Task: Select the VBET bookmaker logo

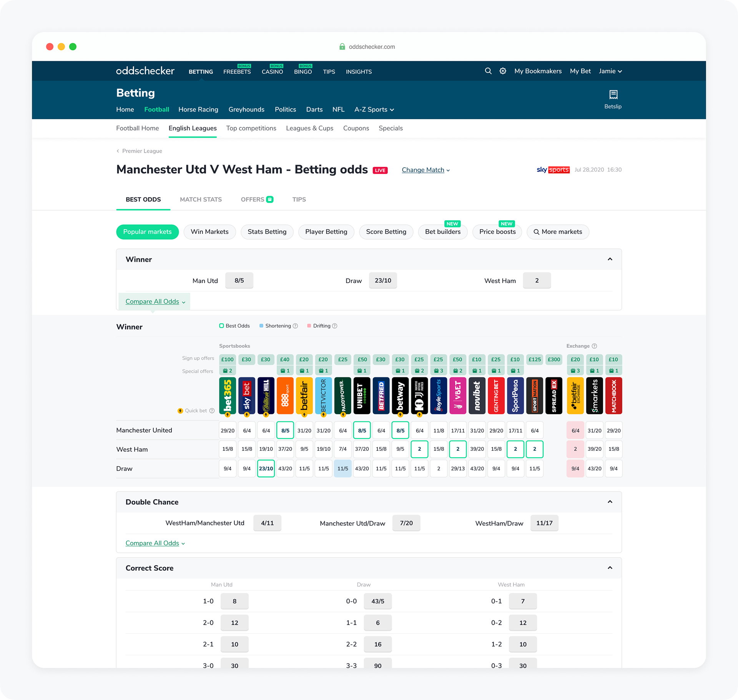Action: [458, 395]
